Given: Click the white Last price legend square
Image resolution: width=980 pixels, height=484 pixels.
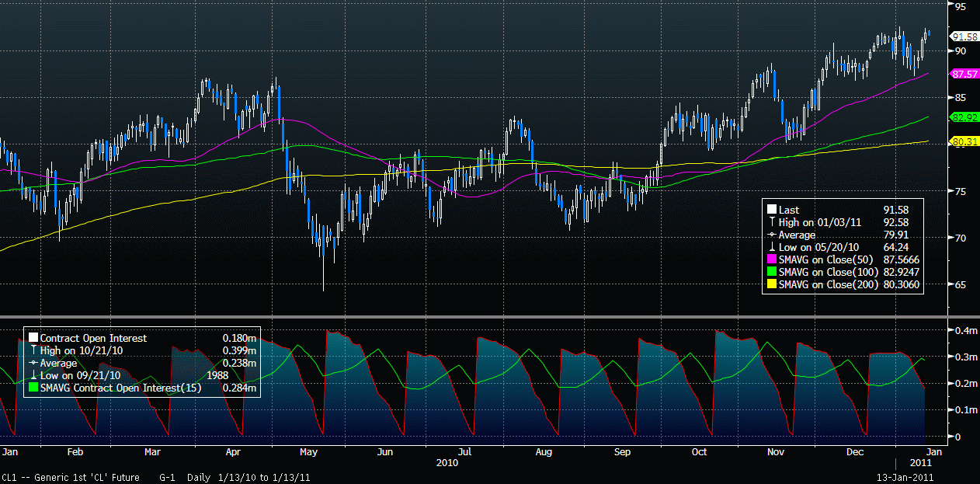Looking at the screenshot, I should click(x=772, y=210).
